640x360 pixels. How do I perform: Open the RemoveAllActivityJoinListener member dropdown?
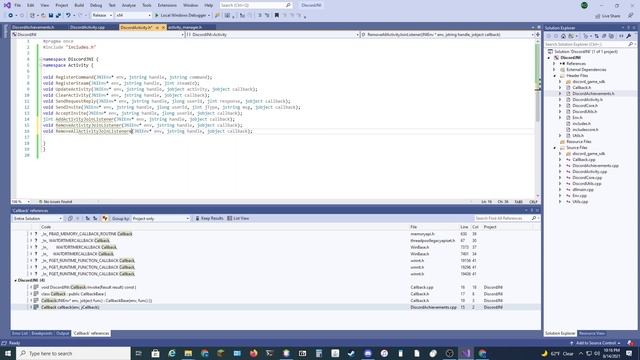pos(448,35)
